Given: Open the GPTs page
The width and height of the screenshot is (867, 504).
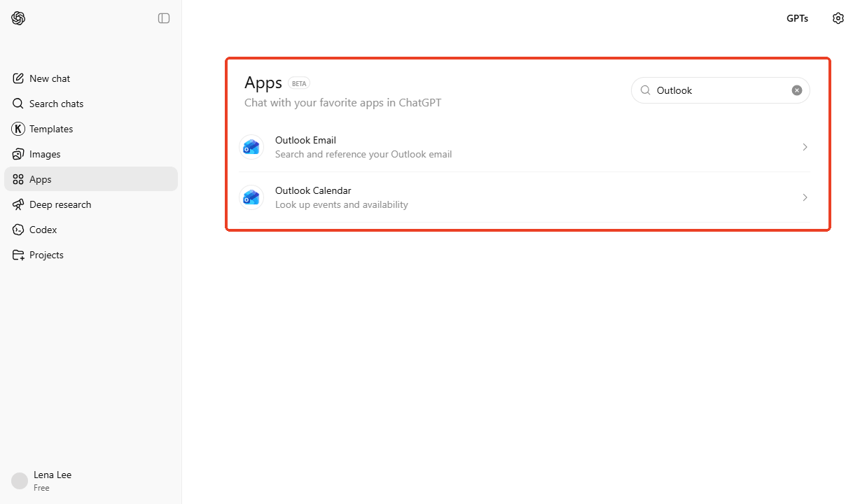Looking at the screenshot, I should (797, 18).
